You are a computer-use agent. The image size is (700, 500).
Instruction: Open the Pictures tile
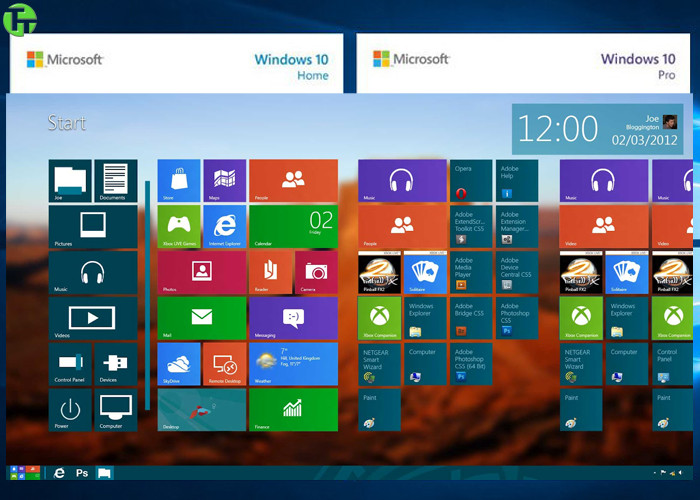pyautogui.click(x=93, y=227)
